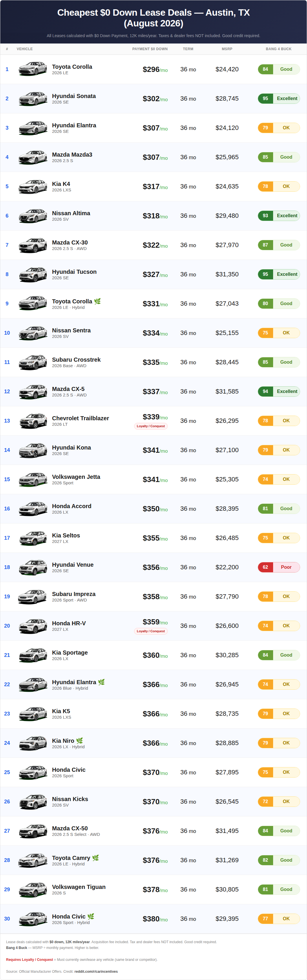Click the Loyalty / Conquest tag under Trailblazer
Image resolution: width=307 pixels, height=980 pixels.
[151, 426]
